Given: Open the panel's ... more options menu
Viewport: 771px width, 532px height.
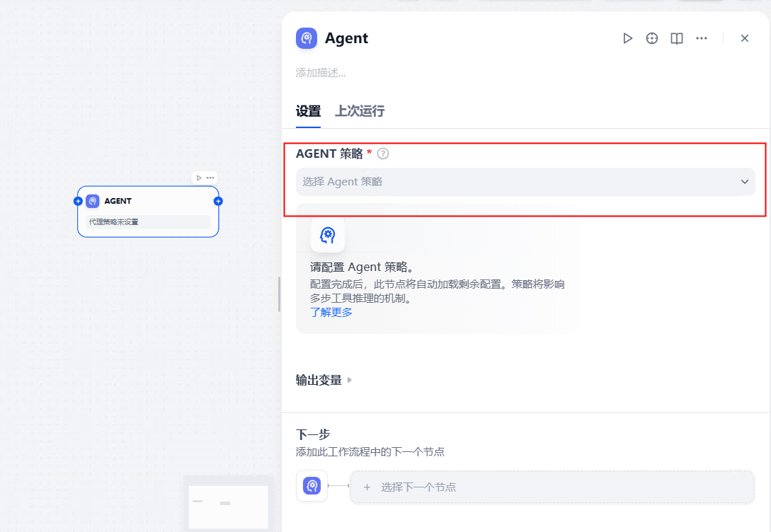Looking at the screenshot, I should [702, 38].
